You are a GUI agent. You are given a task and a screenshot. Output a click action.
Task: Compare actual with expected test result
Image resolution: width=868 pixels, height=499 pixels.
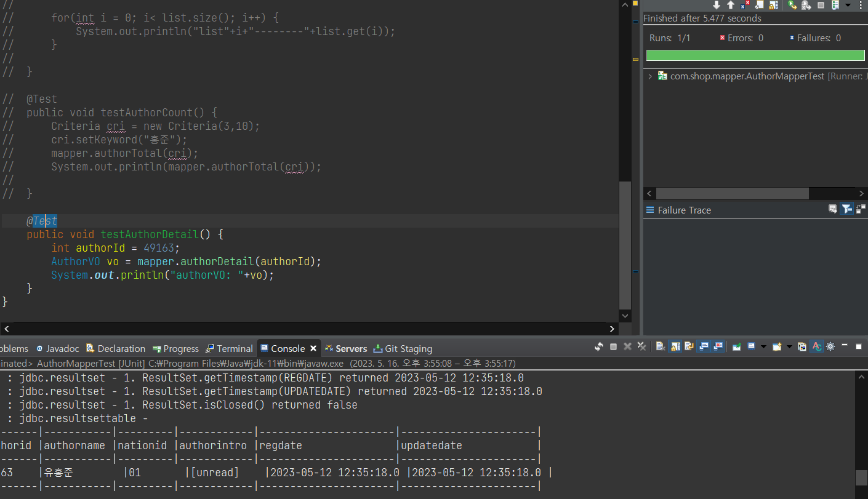click(x=861, y=209)
